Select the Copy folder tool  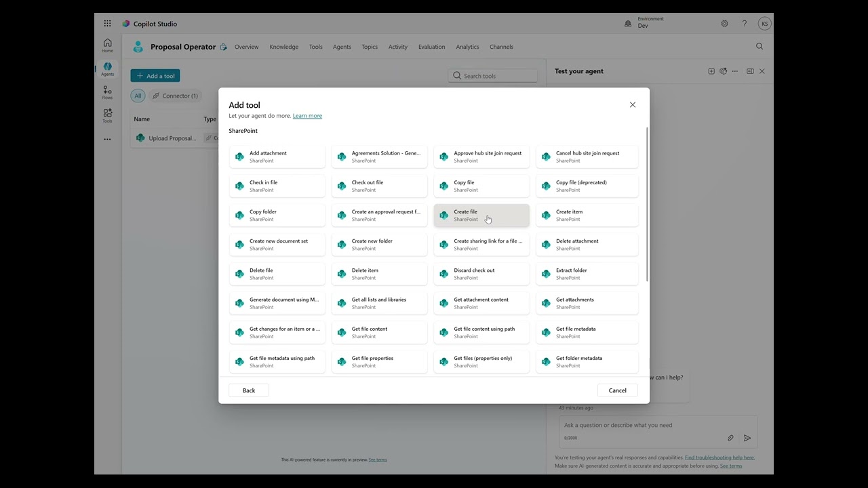(x=277, y=215)
